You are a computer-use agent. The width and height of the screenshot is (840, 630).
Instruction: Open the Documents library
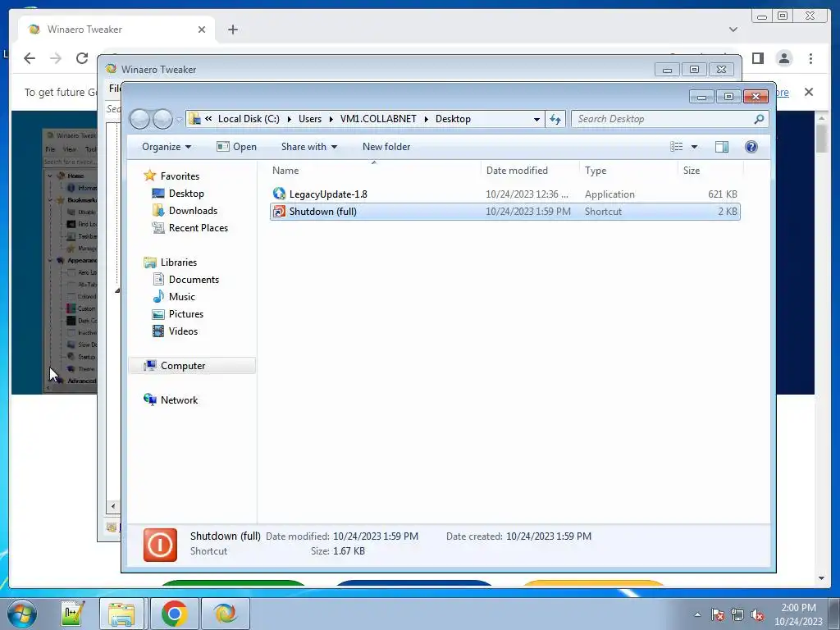pyautogui.click(x=194, y=280)
